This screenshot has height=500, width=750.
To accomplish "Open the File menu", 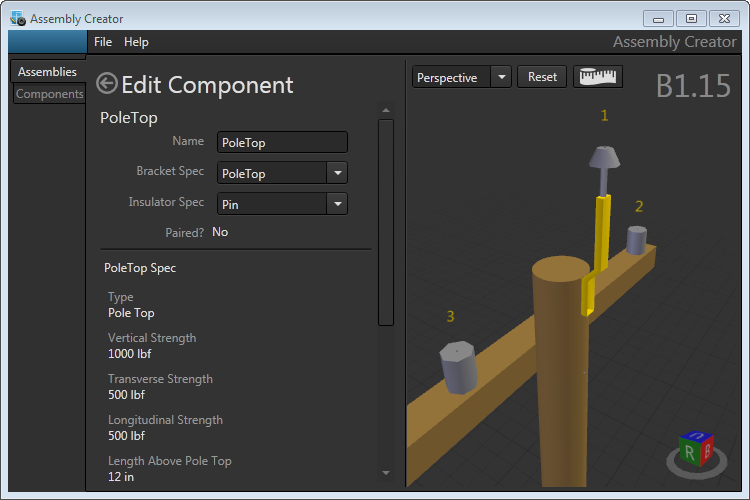I will (x=103, y=42).
